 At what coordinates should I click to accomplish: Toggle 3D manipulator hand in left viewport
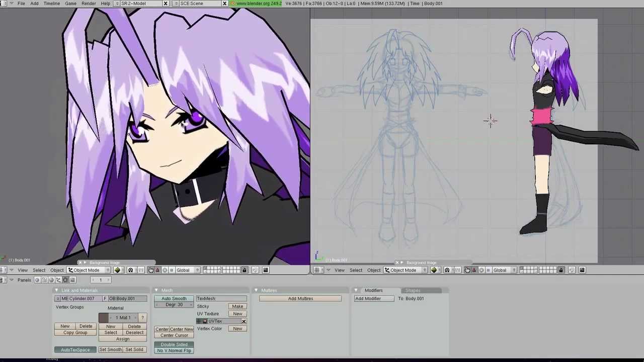pos(150,270)
